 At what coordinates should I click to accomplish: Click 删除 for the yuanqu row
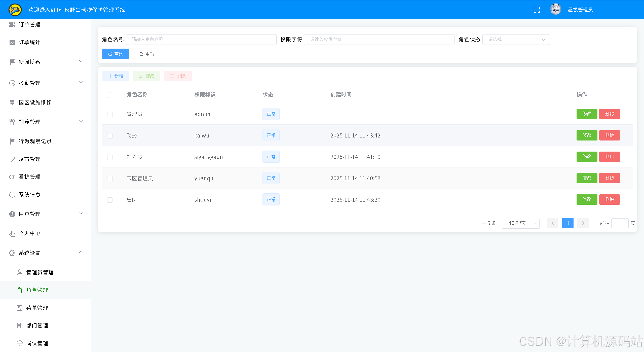[610, 178]
